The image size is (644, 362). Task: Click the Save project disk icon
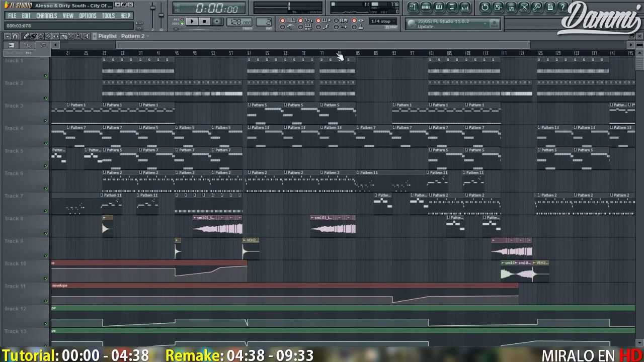(498, 7)
